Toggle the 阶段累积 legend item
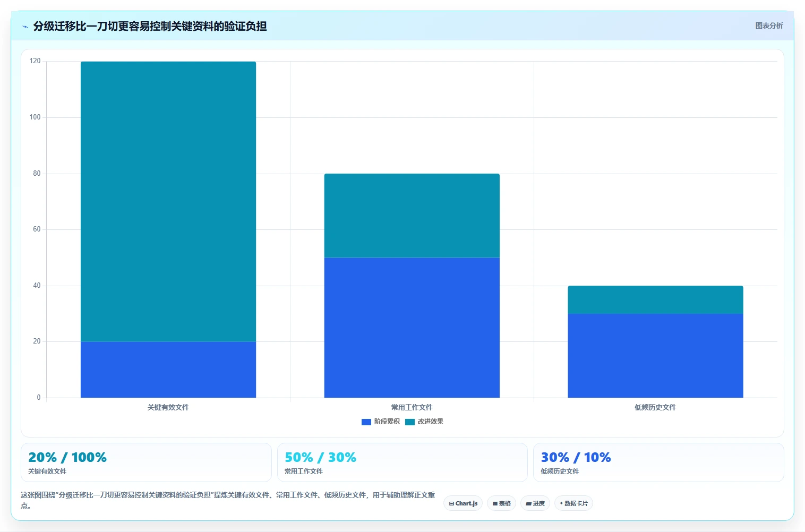 380,422
